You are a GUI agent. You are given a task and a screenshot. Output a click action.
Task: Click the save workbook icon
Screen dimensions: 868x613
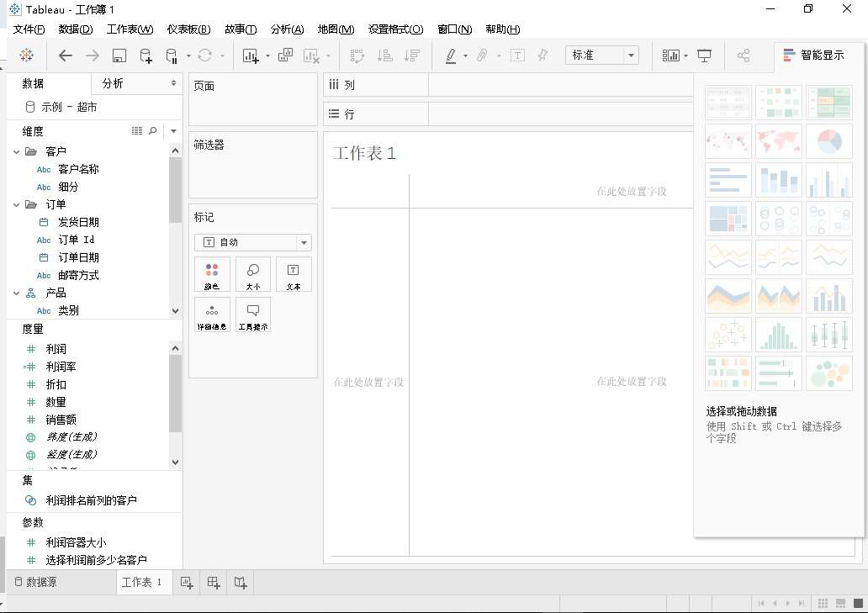coord(119,55)
